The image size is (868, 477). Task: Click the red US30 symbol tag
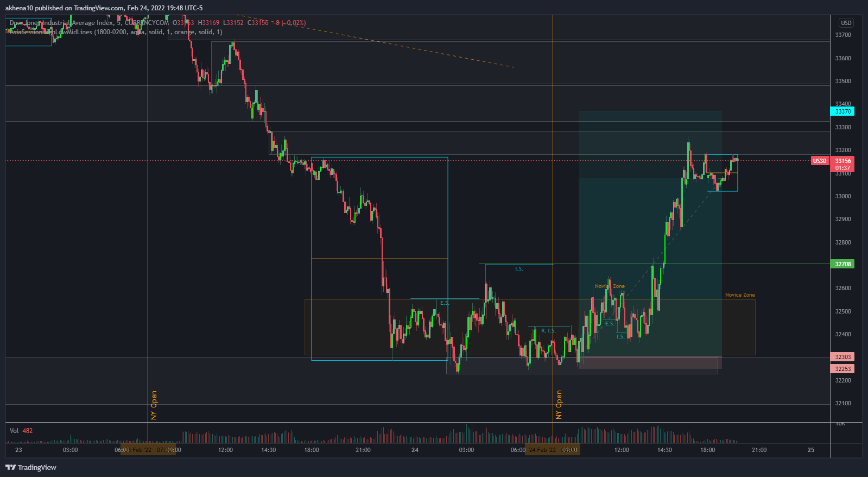click(x=820, y=161)
